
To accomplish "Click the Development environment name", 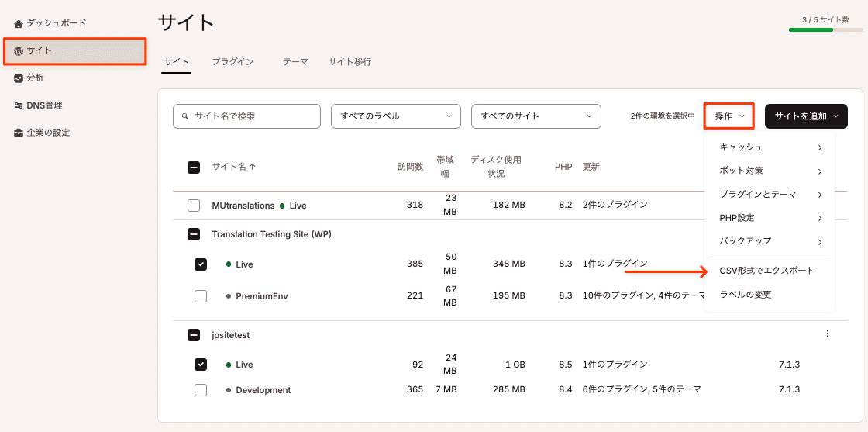I will [263, 390].
